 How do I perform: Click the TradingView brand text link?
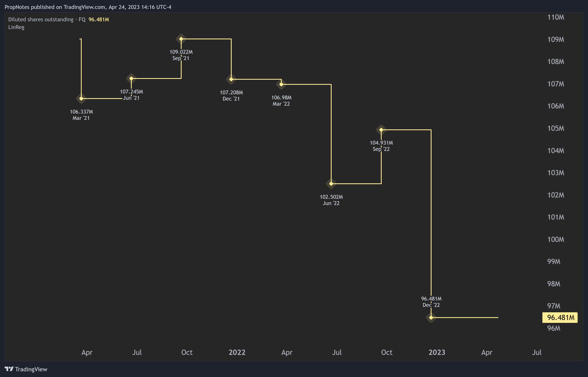click(x=31, y=369)
